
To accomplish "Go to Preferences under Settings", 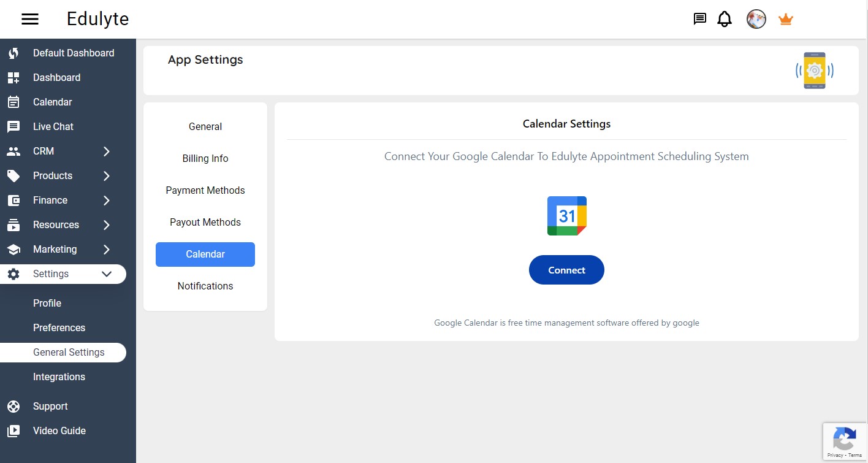I will tap(59, 328).
